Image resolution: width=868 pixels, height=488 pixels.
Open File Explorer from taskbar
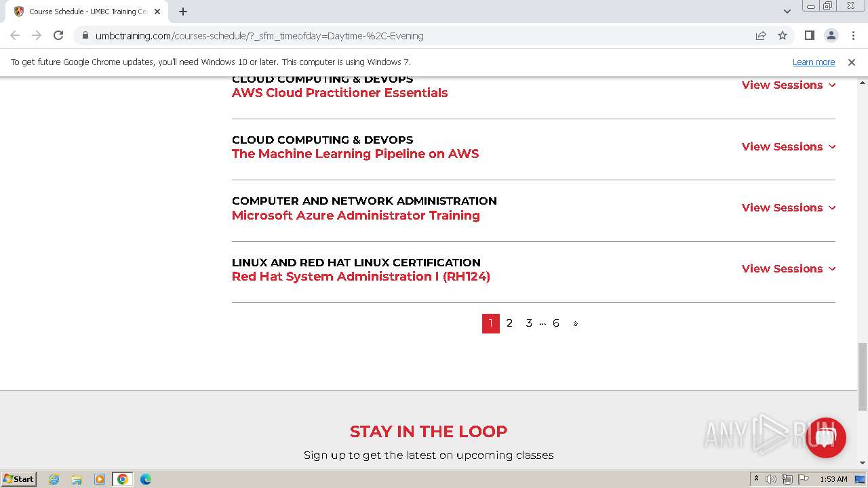[x=77, y=479]
